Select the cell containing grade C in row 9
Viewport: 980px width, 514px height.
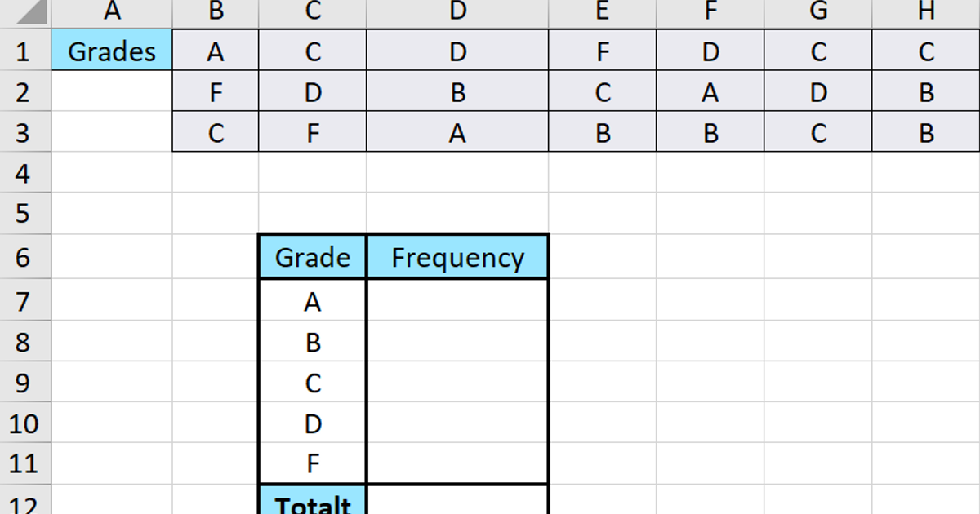(x=311, y=382)
